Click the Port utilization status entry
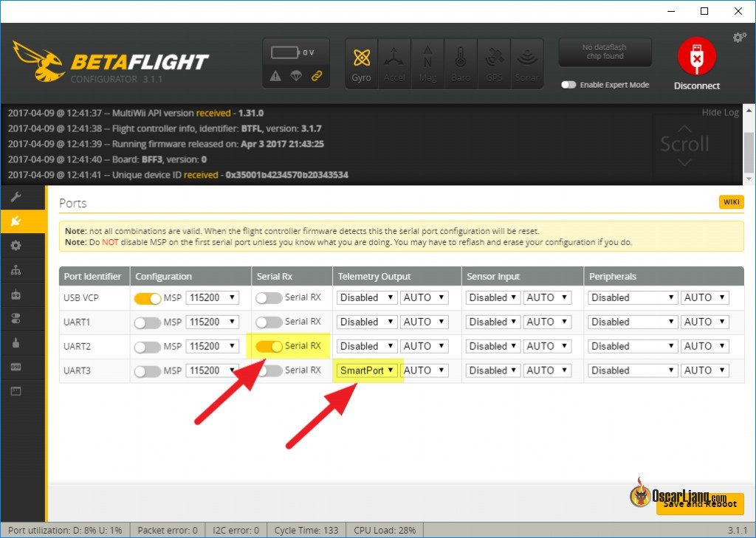Screen dimensions: 756x538 point(65,531)
